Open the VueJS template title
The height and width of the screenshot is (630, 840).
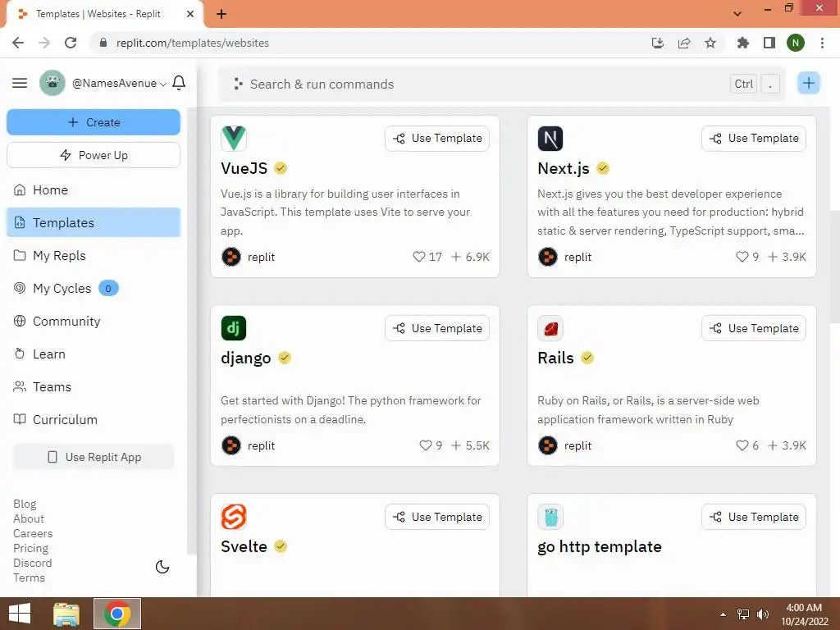coord(244,168)
